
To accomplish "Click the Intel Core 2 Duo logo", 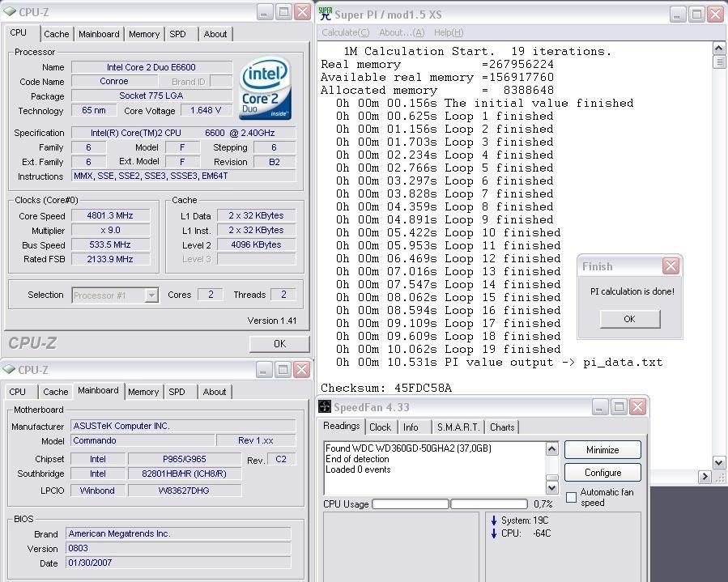I will point(265,88).
